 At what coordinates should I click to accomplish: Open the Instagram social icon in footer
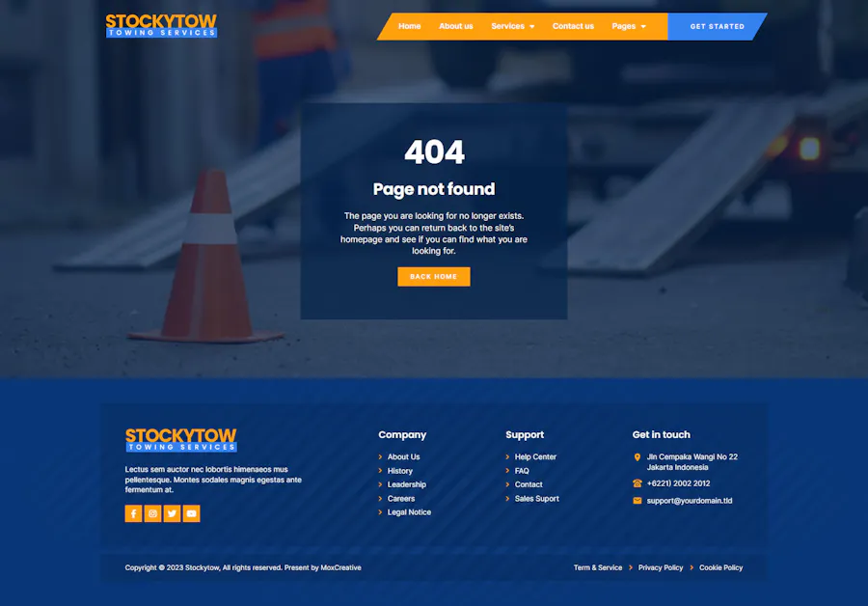[x=152, y=513]
